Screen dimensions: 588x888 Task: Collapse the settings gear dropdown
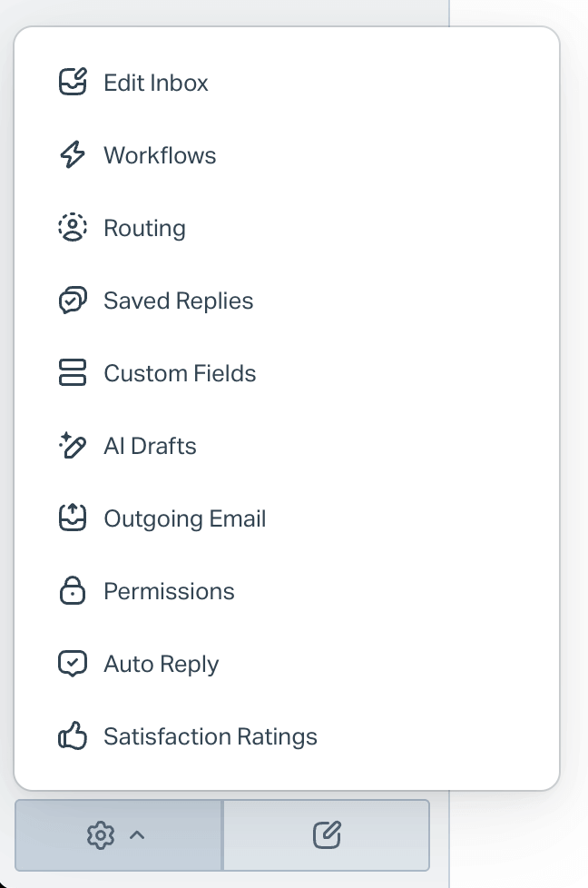tap(118, 834)
